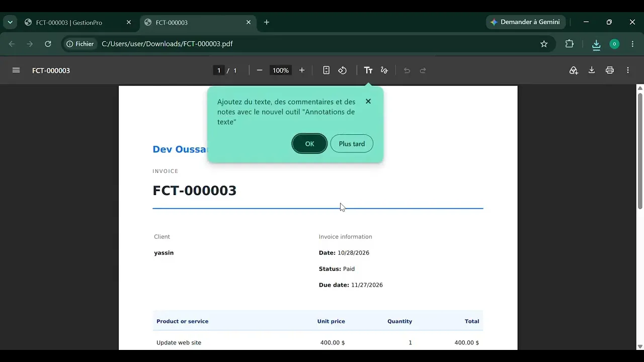Bookmark this page with the star

point(544,44)
